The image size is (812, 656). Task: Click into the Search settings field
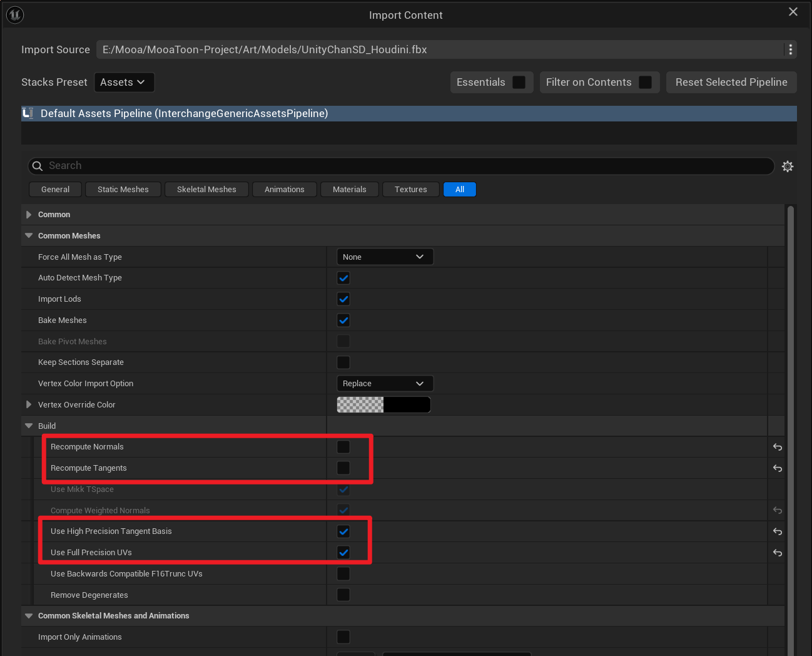[400, 166]
